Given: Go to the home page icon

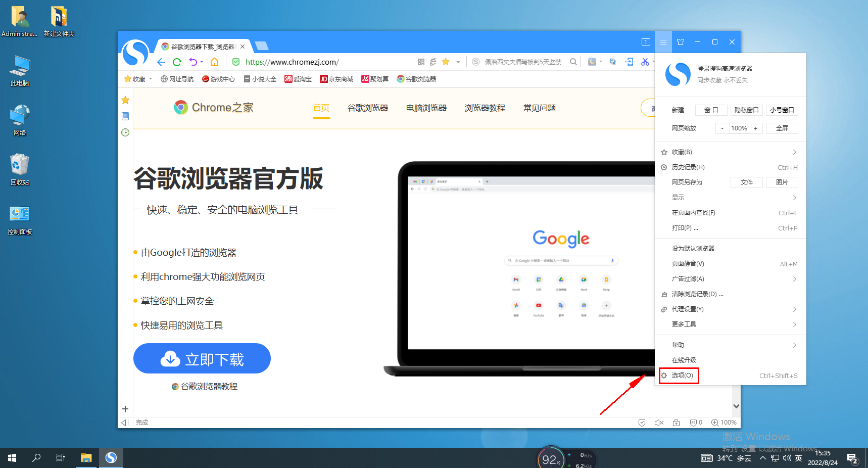Looking at the screenshot, I should pos(215,62).
